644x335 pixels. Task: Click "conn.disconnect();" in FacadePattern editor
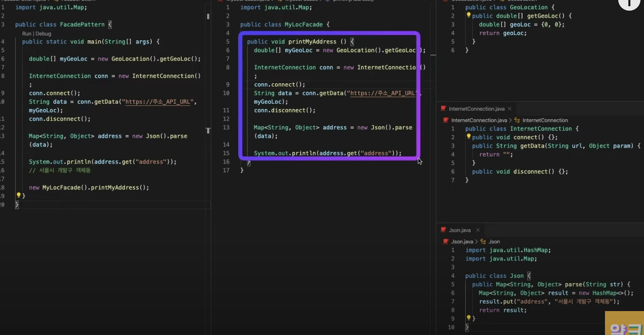click(59, 119)
